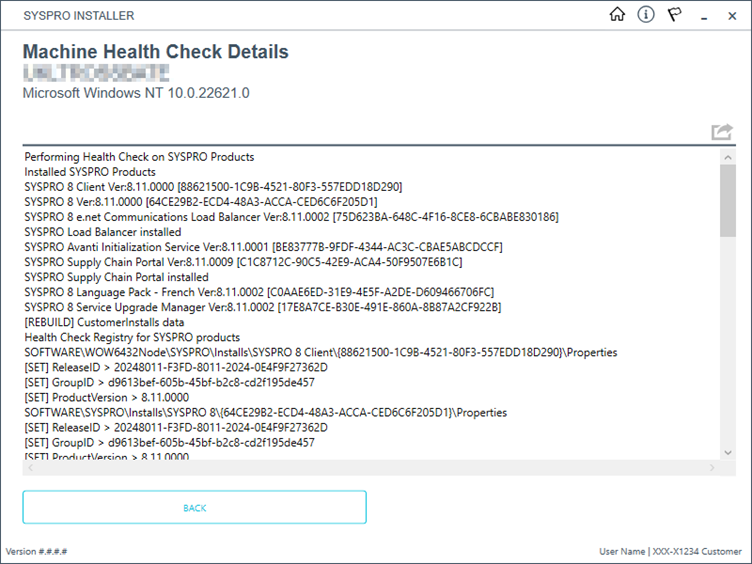Click the flag icon in title bar

coord(675,15)
